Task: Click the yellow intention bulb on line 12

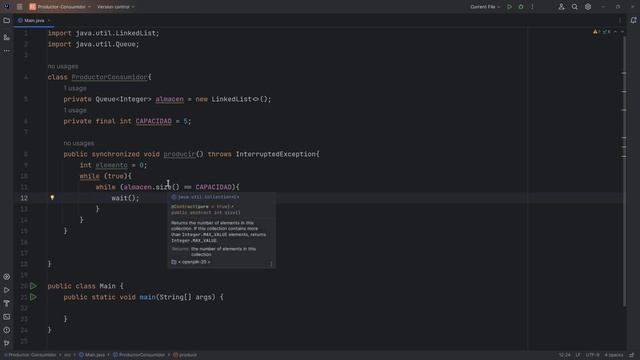Action: point(52,198)
